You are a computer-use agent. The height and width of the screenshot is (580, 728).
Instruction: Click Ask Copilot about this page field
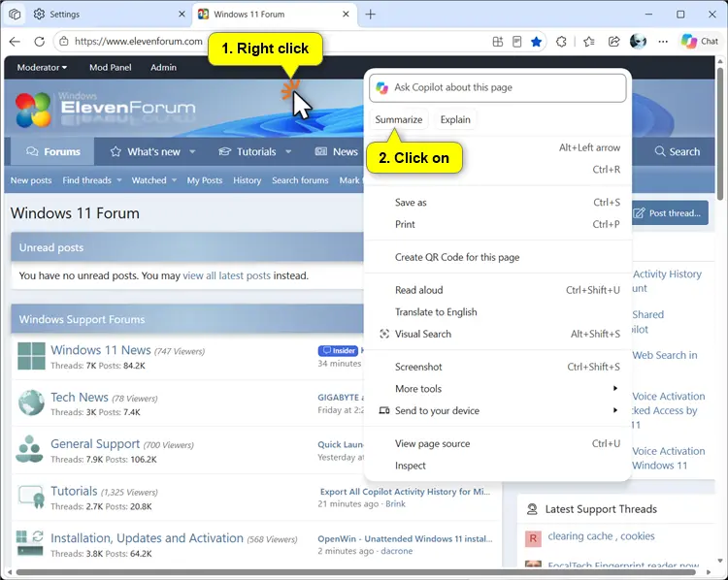point(498,87)
